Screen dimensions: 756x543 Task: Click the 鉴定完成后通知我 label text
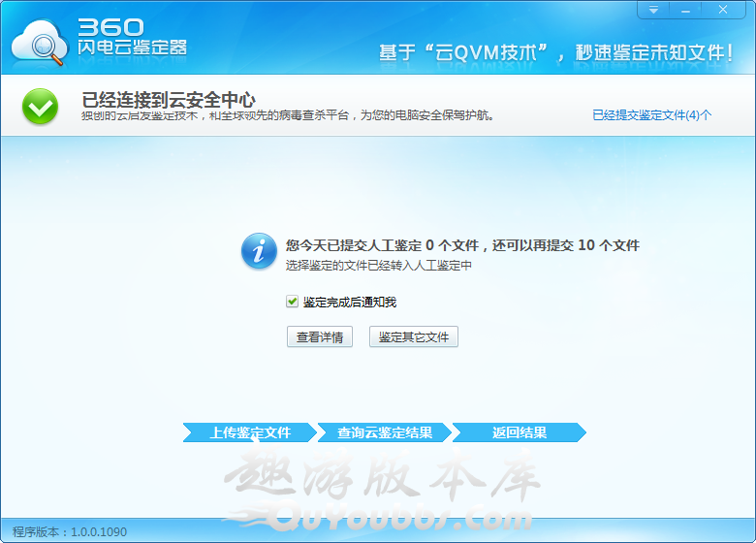(x=350, y=302)
